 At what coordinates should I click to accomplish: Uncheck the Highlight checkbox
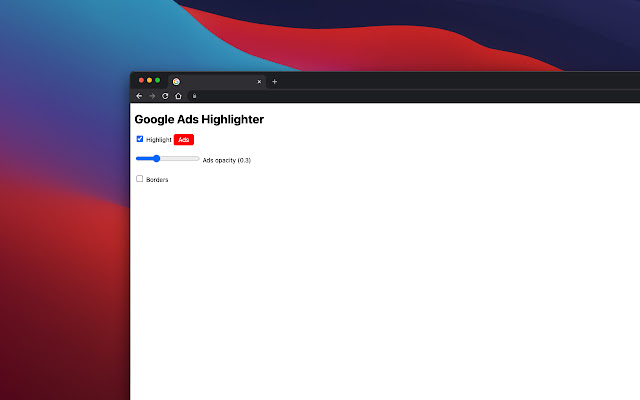(x=140, y=139)
